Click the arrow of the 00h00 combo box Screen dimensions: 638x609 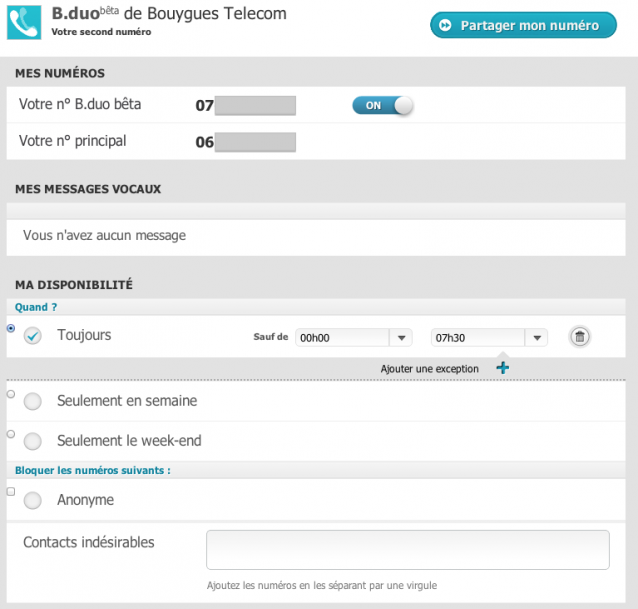(x=401, y=338)
